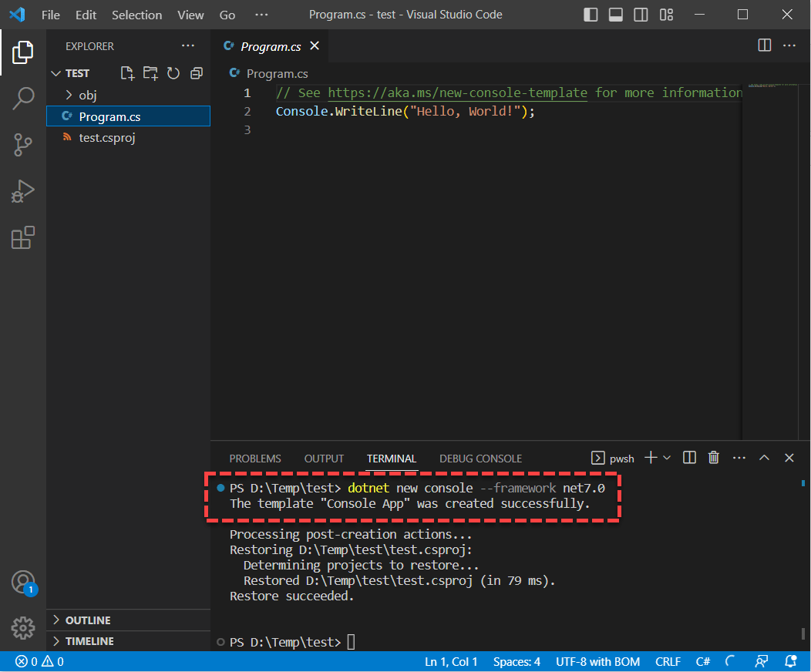This screenshot has height=672, width=811.
Task: Open the feedback icon in status bar
Action: click(762, 662)
